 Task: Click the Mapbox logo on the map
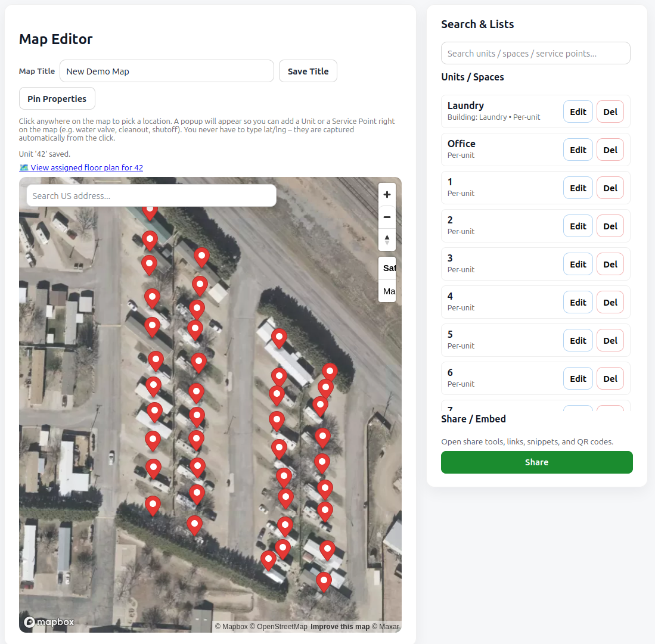click(49, 622)
